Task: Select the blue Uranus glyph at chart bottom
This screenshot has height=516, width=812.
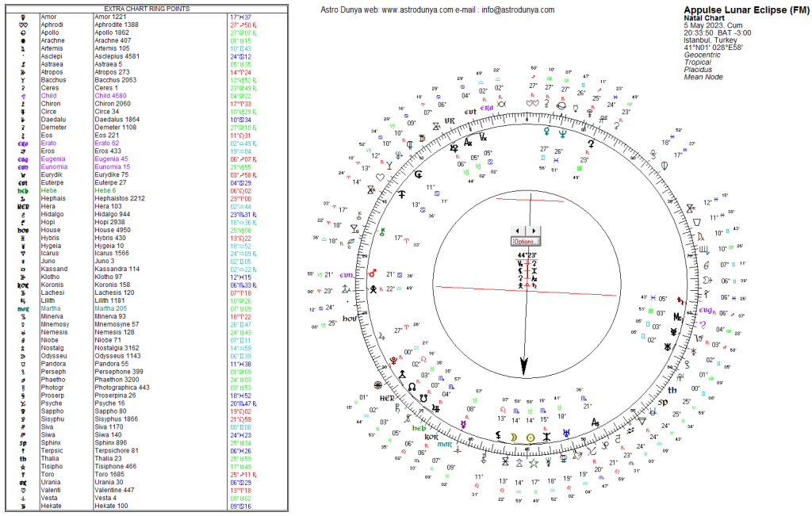Action: [567, 432]
